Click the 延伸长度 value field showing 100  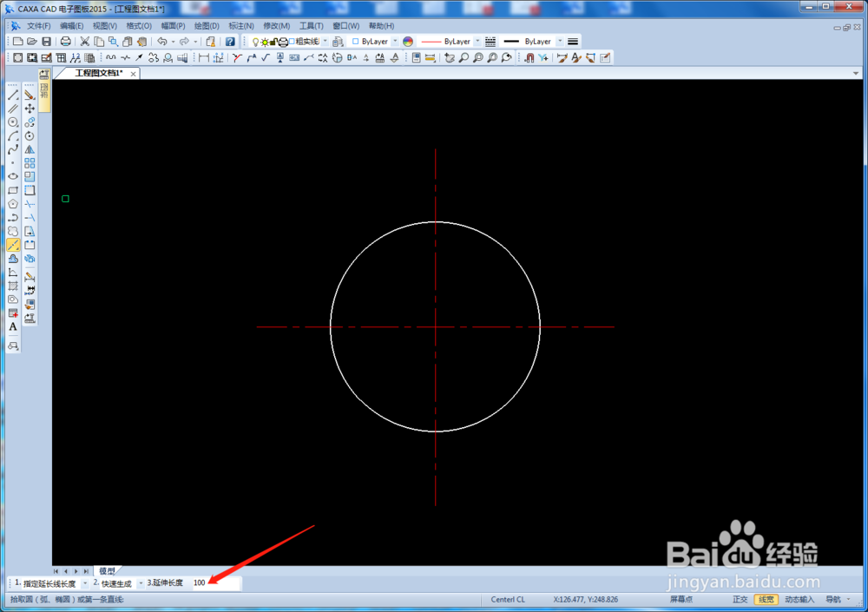point(216,582)
